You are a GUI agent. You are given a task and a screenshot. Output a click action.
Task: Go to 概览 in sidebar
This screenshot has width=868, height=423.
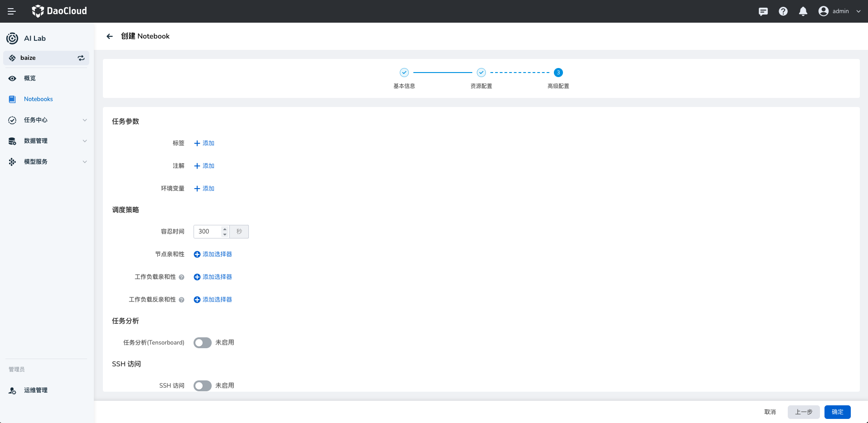(x=30, y=78)
